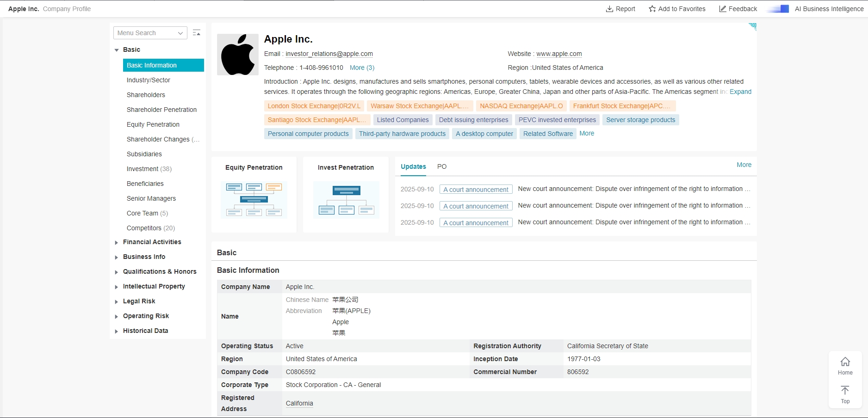Open the Invest Penetration diagram thumbnail
Image resolution: width=868 pixels, height=418 pixels.
[x=346, y=200]
